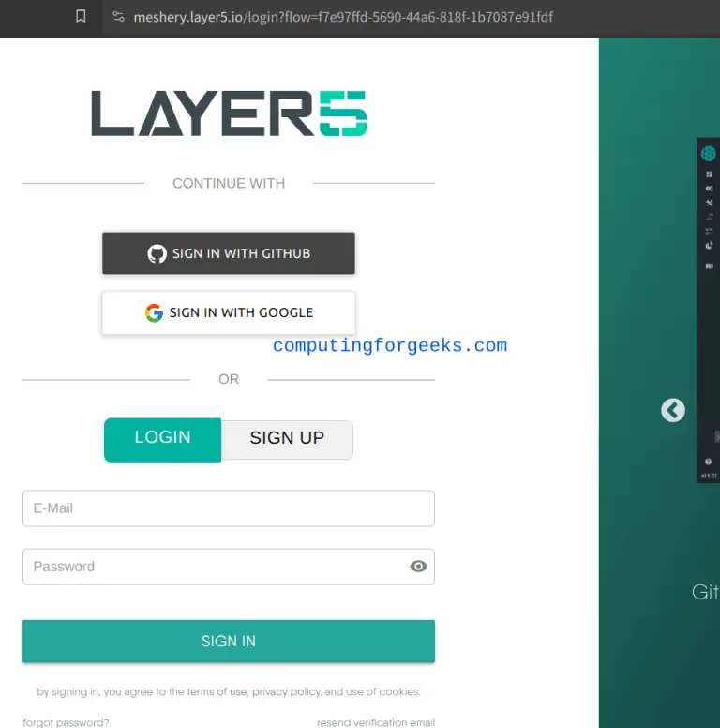Switch to the LOGIN tab
The image size is (720, 728).
coord(162,438)
